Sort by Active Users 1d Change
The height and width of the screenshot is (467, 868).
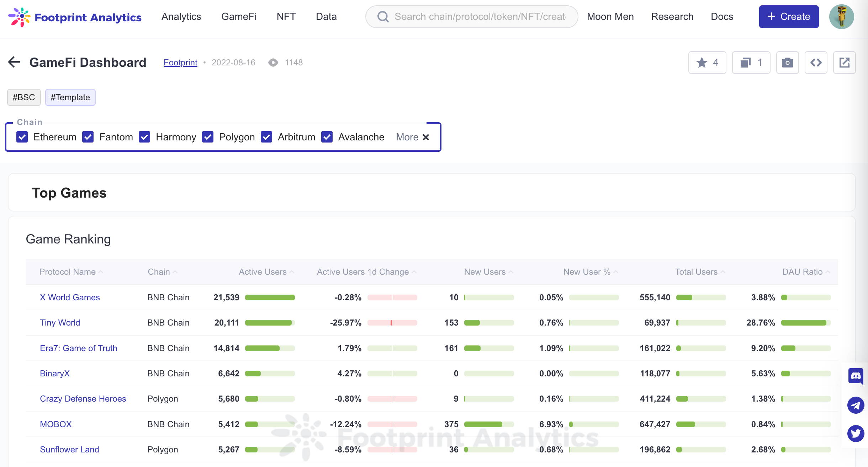pos(367,272)
